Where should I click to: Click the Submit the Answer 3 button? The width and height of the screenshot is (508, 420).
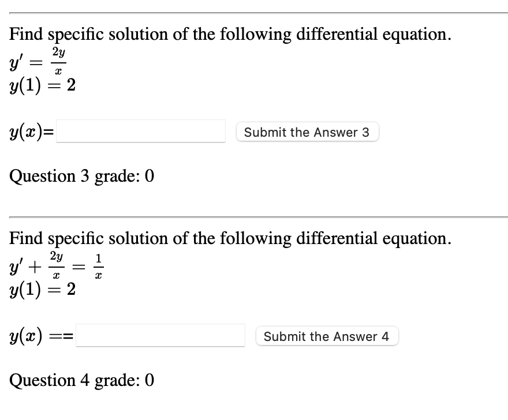click(x=307, y=132)
